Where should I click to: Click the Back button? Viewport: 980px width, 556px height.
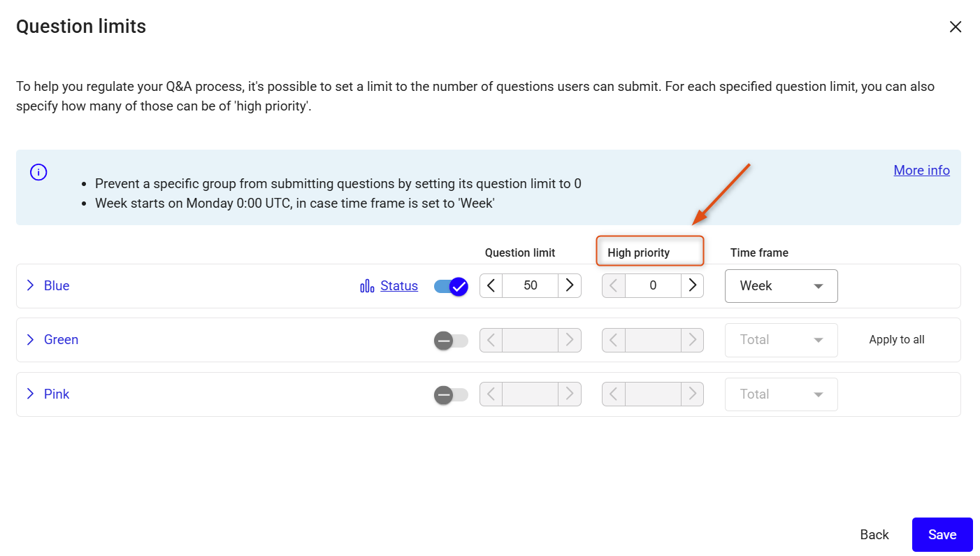point(874,534)
